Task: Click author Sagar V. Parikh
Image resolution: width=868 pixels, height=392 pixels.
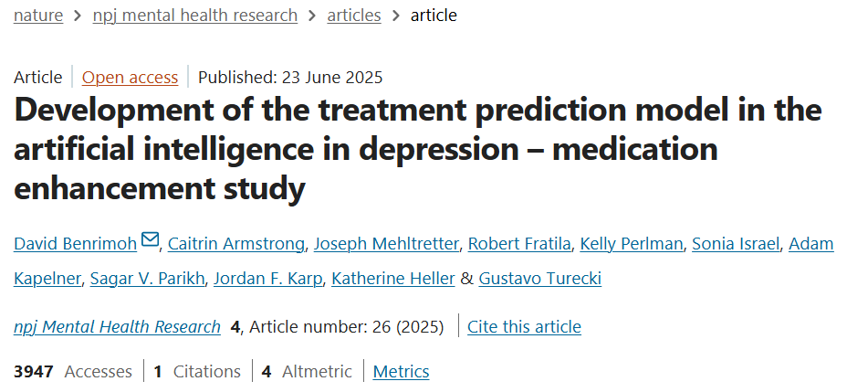Action: click(x=146, y=279)
